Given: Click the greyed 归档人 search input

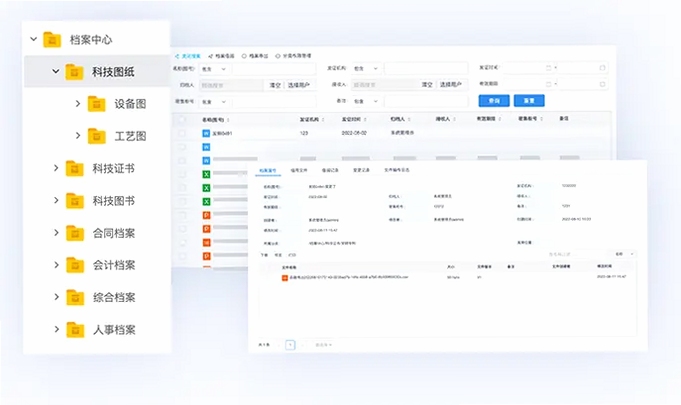Looking at the screenshot, I should (x=231, y=85).
